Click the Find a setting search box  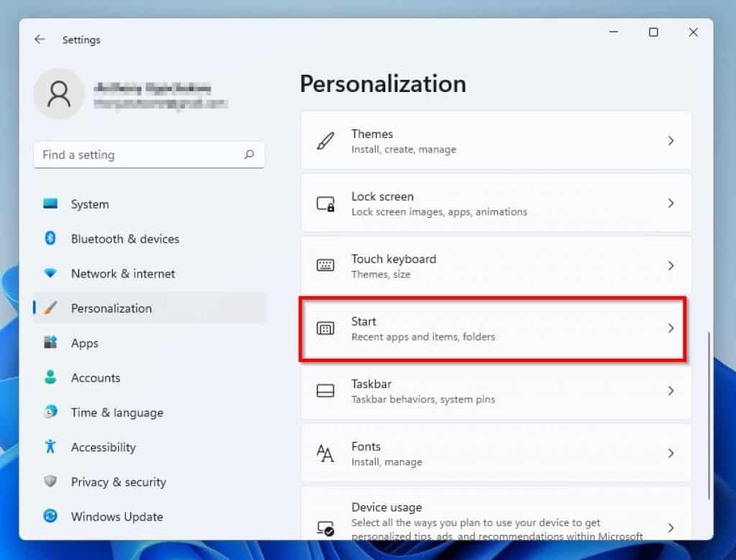tap(149, 155)
